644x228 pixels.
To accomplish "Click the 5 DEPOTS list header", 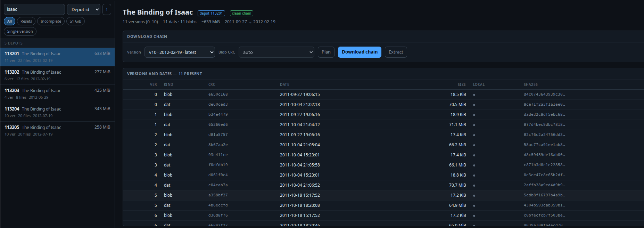I will [14, 43].
